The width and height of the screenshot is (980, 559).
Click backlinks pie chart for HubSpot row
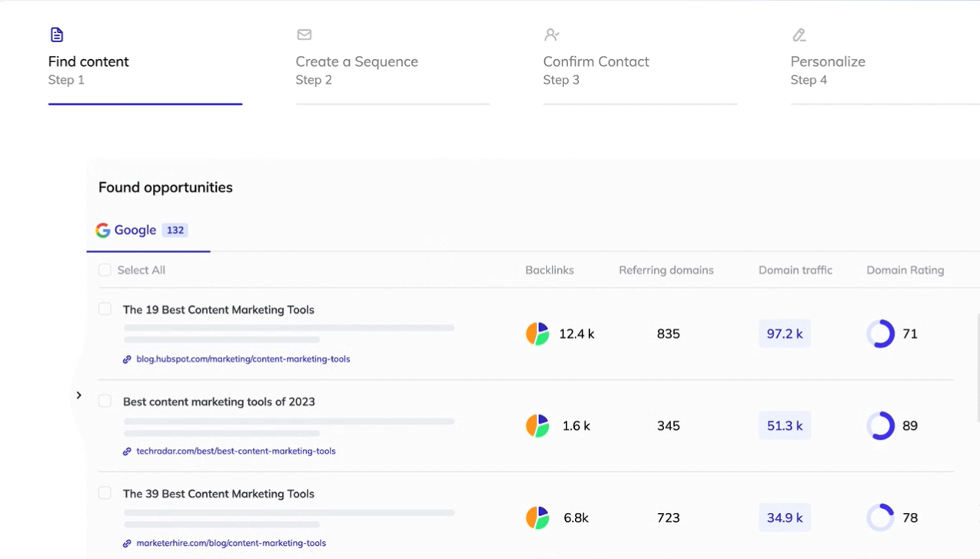coord(537,334)
